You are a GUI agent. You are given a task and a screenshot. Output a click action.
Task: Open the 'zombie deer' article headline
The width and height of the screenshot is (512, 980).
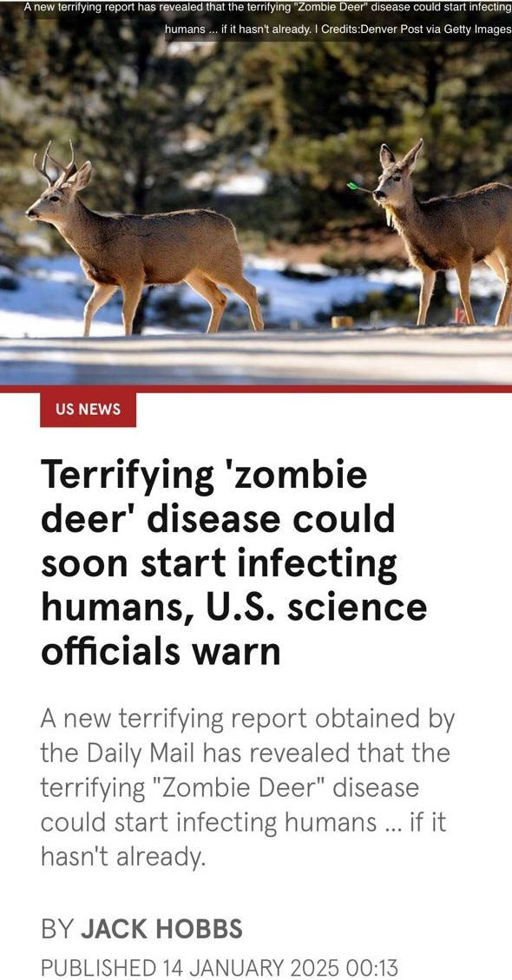click(233, 562)
